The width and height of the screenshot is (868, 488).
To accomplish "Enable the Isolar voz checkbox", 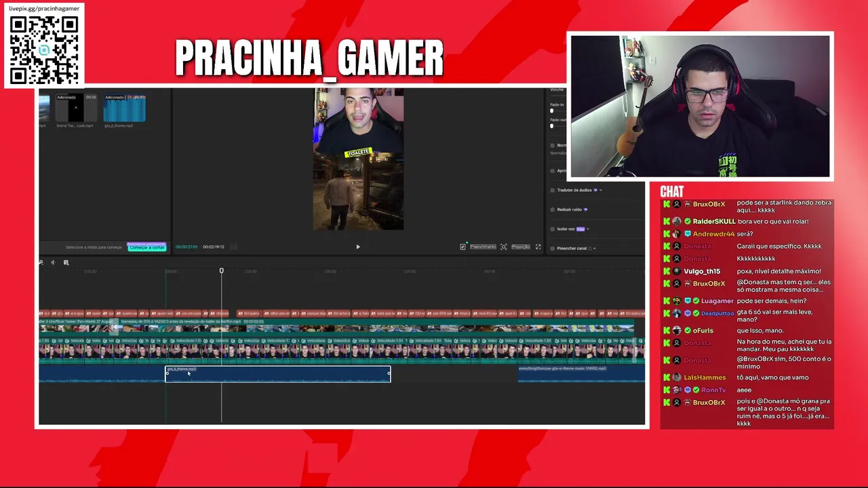I will [x=552, y=229].
